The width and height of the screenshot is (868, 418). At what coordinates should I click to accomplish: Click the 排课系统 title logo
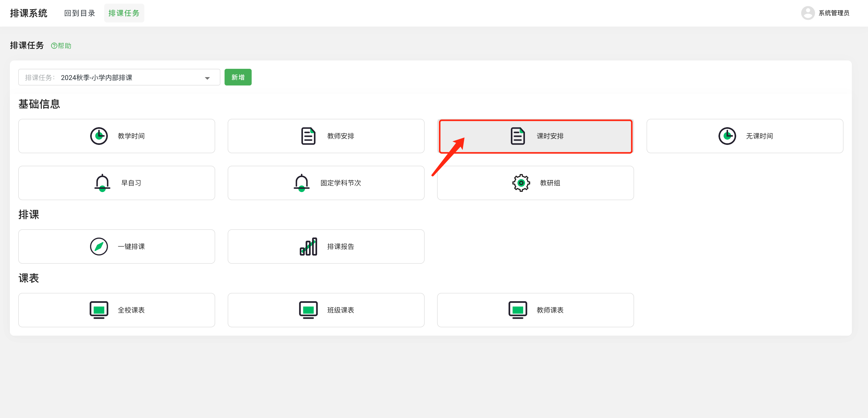tap(29, 13)
